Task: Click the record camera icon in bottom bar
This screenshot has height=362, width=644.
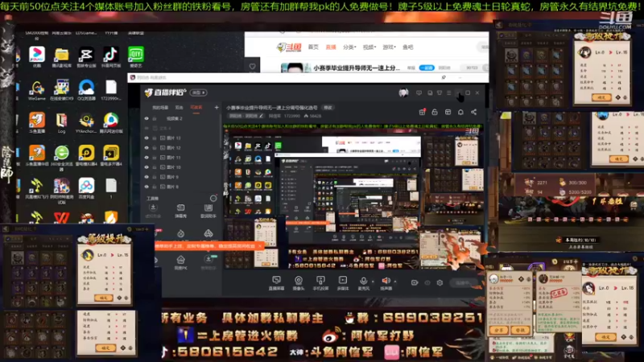Action: click(x=415, y=283)
